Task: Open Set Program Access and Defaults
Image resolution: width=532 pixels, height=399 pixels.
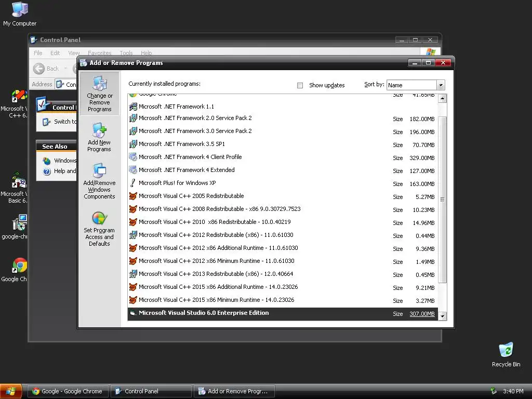Action: pos(99,229)
